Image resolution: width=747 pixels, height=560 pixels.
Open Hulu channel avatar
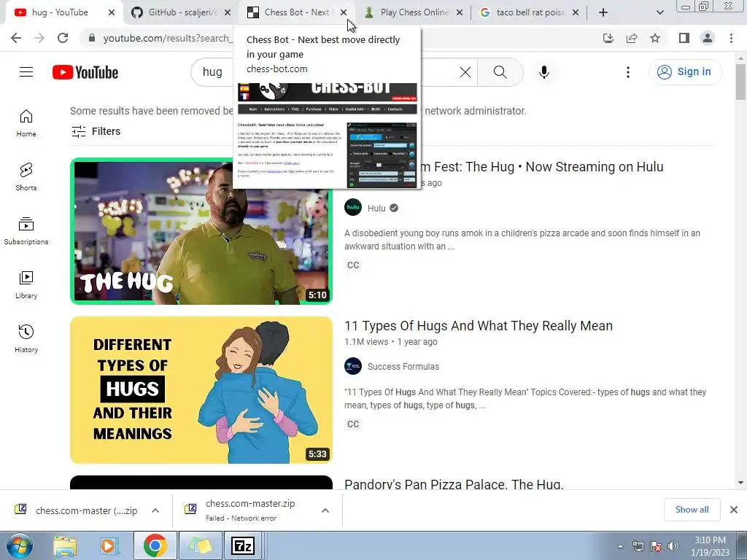tap(353, 207)
